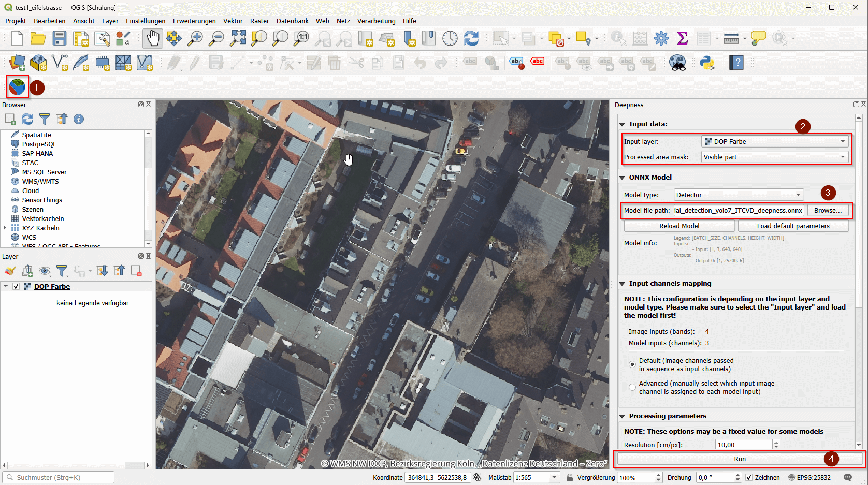Open the Python console
The width and height of the screenshot is (868, 485).
(707, 63)
